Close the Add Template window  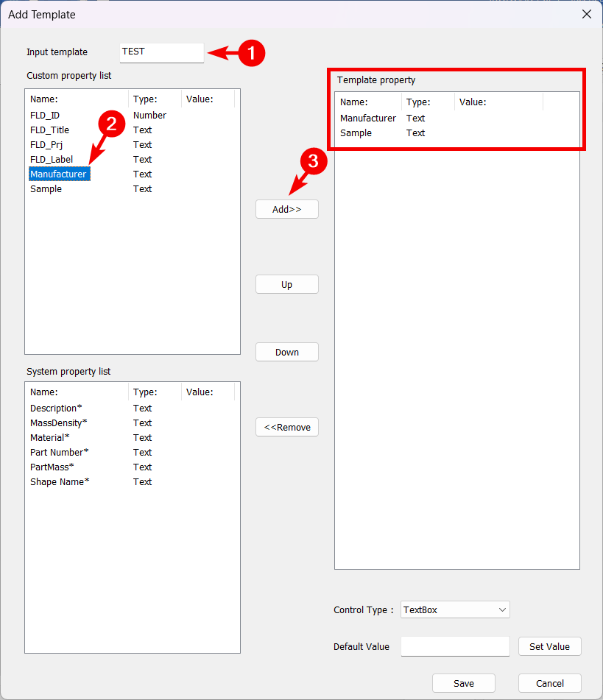click(586, 14)
